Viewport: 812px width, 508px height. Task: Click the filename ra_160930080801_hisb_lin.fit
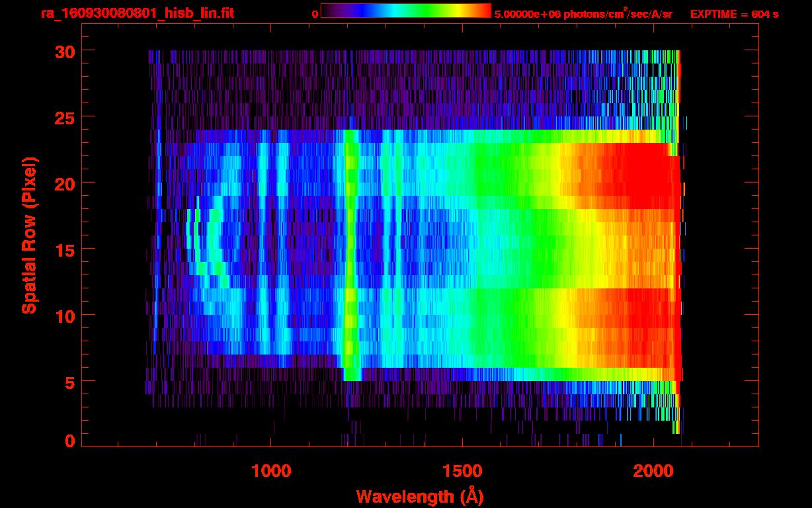(137, 13)
